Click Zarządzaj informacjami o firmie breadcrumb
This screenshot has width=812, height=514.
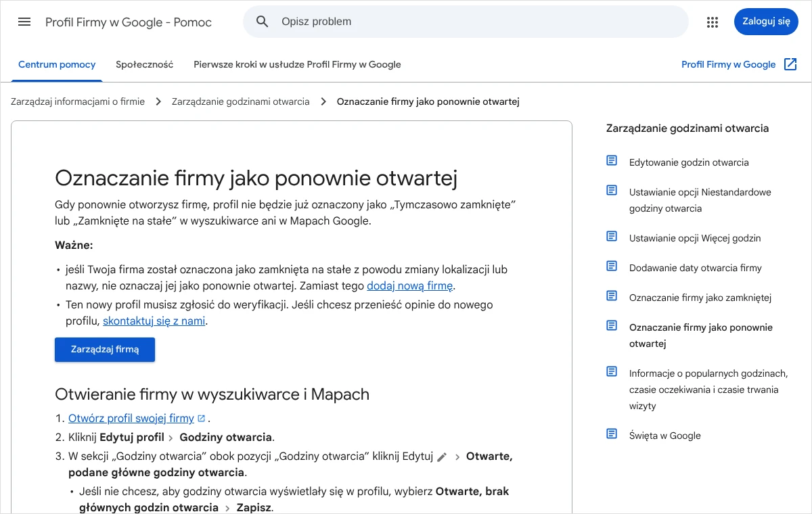78,101
